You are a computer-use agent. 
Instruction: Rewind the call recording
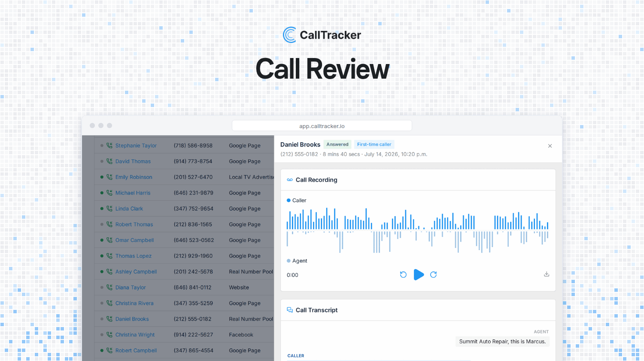[x=403, y=275]
